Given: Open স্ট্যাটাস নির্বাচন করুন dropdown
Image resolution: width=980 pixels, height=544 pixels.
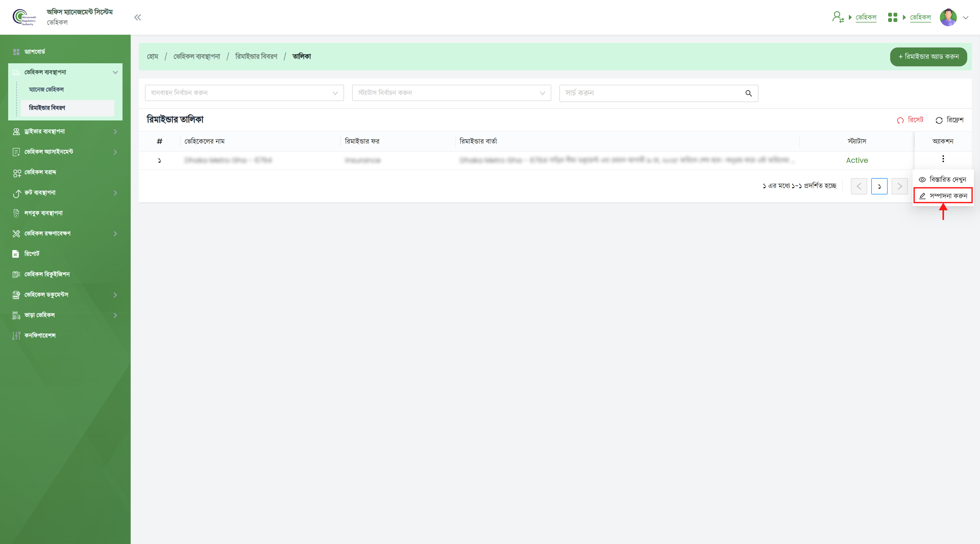Looking at the screenshot, I should click(x=451, y=93).
